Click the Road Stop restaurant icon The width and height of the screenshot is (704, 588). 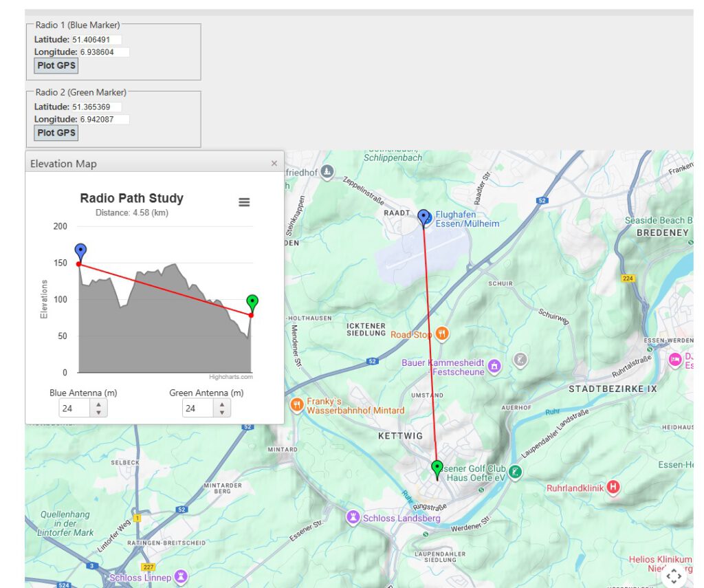click(442, 334)
